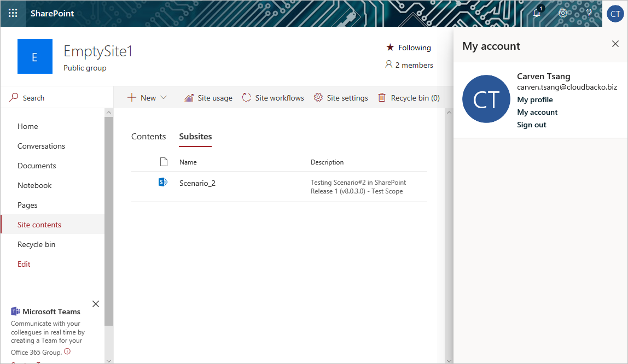This screenshot has height=364, width=628.
Task: Click the carven.tsang@cloudbacko.biz email text
Action: coord(567,87)
